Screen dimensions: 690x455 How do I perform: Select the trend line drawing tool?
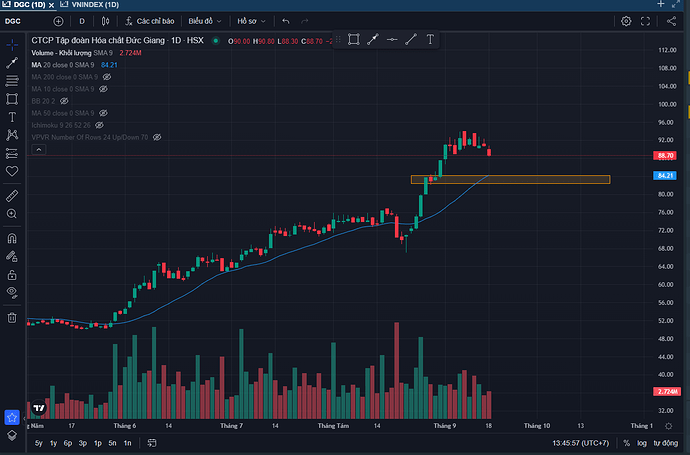tap(12, 63)
